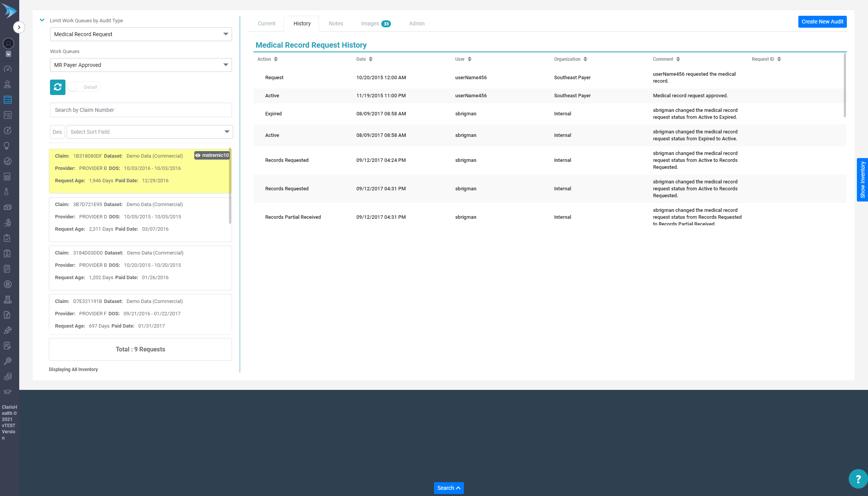Click the Create New Audit button
Screen dimensions: 868x496
point(823,22)
